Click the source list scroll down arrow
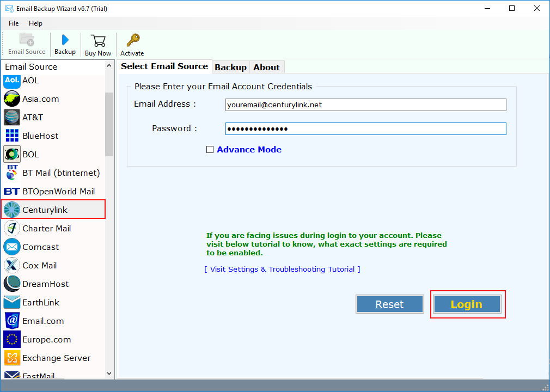Screen dimensions: 550x392 tap(109, 374)
